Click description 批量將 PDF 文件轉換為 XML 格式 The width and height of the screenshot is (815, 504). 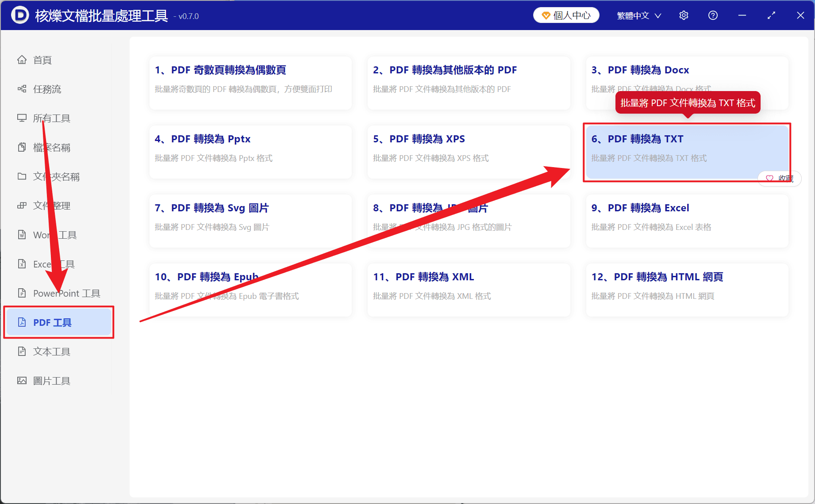[x=432, y=296]
